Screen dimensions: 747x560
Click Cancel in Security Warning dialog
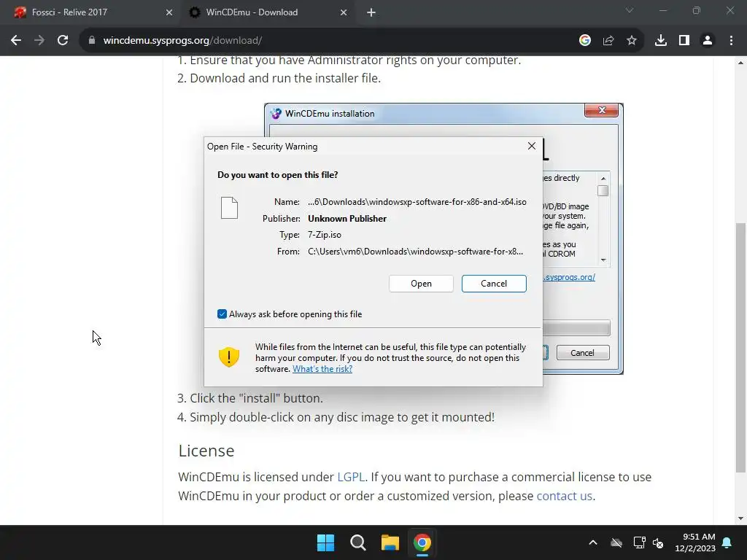click(x=494, y=284)
